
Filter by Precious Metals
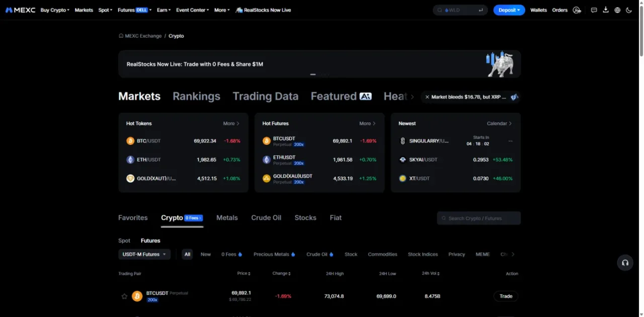click(x=274, y=255)
